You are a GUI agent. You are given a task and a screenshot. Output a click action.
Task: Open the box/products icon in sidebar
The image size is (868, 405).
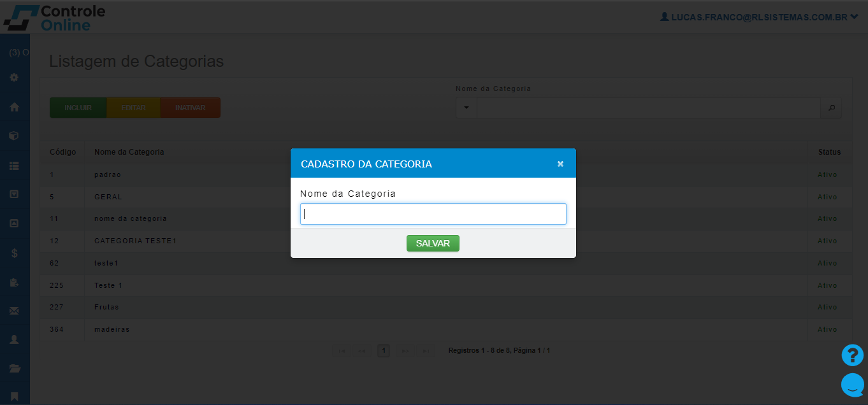pos(14,136)
